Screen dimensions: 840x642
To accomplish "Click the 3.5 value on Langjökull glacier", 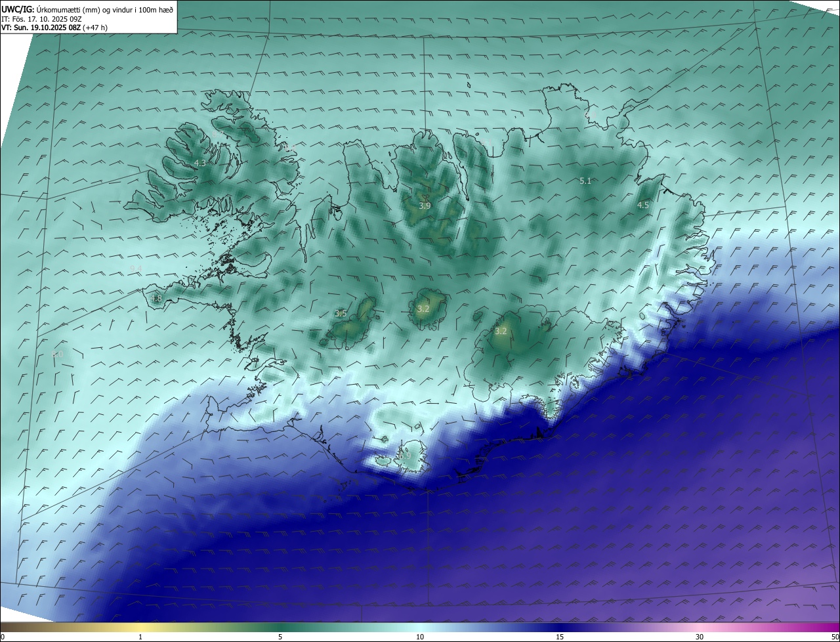I will pyautogui.click(x=341, y=314).
